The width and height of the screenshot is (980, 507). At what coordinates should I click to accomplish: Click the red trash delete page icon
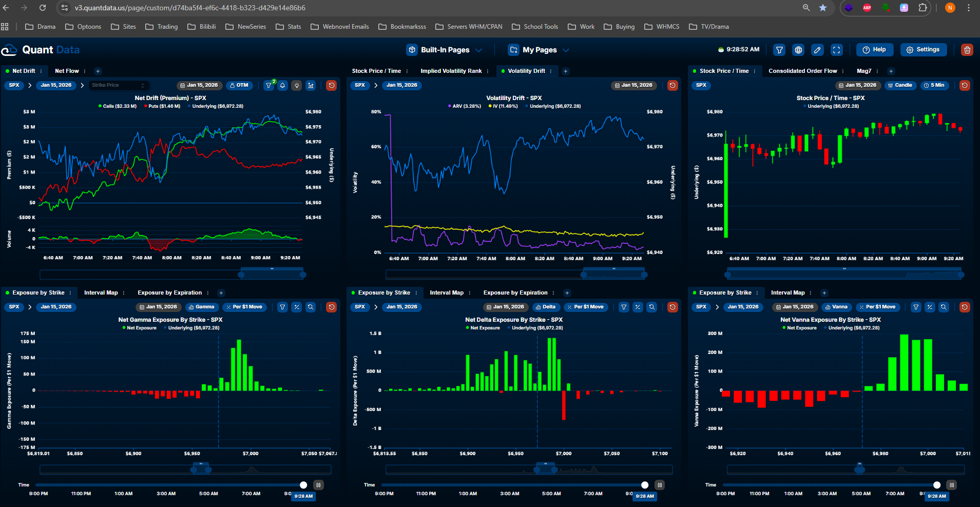[x=967, y=50]
